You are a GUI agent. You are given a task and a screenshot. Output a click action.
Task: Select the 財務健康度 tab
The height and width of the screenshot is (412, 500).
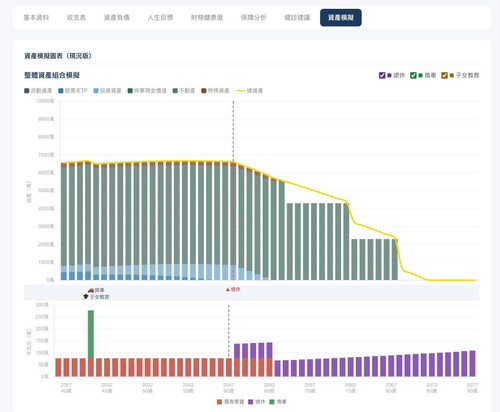point(207,18)
